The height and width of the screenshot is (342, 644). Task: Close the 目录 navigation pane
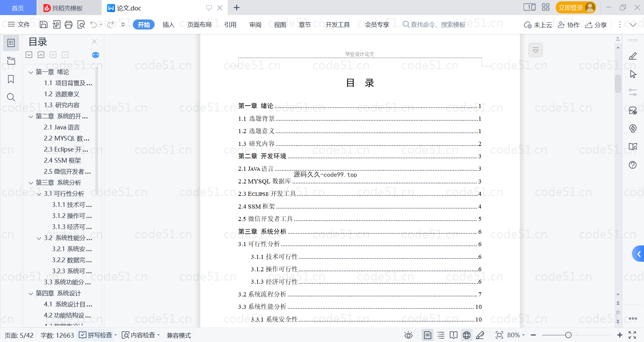tap(94, 41)
